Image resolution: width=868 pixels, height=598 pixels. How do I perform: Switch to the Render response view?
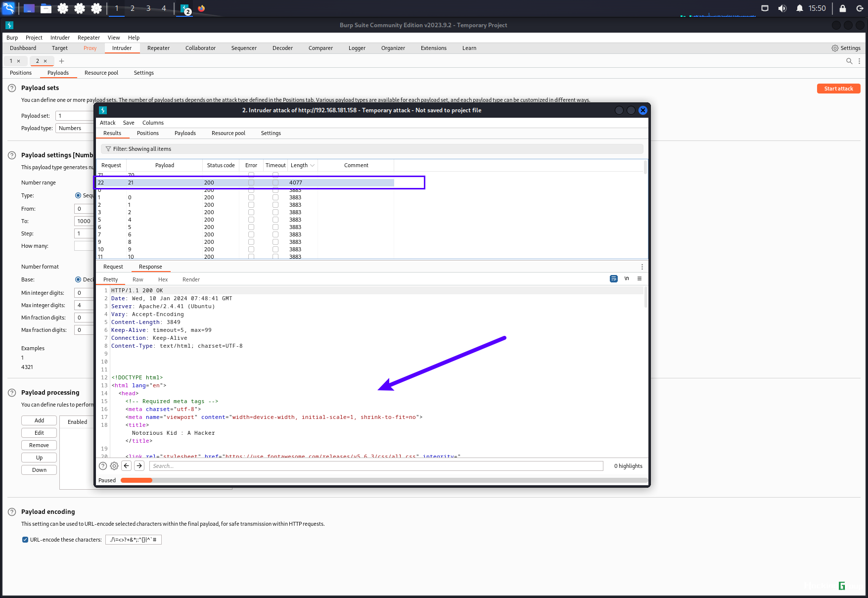click(x=191, y=279)
